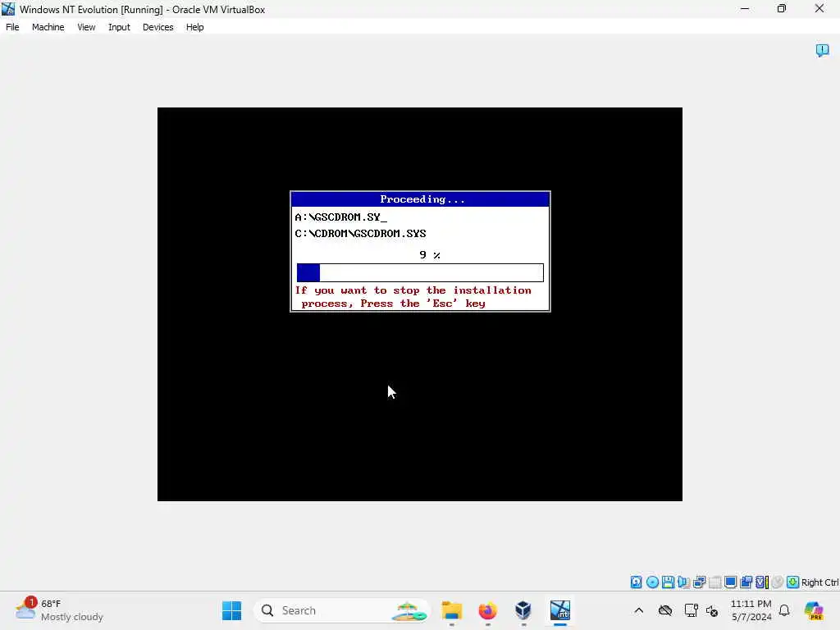Open the clock showing 11:11 PM
The image size is (840, 630).
(x=751, y=610)
